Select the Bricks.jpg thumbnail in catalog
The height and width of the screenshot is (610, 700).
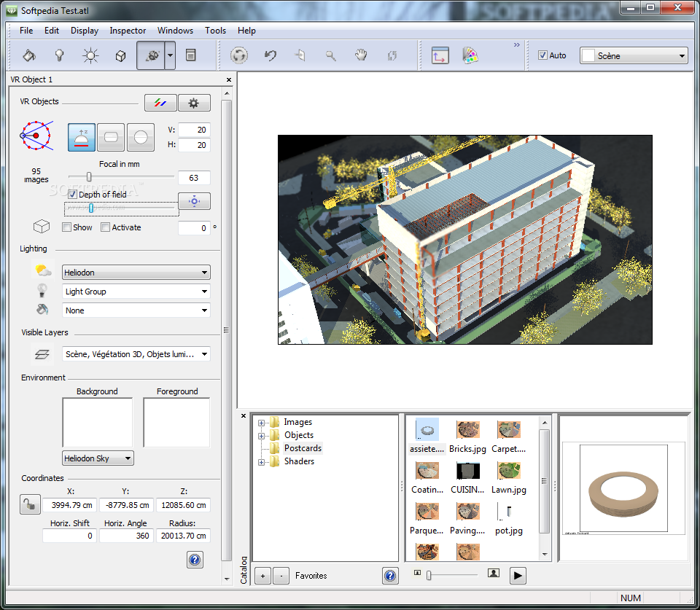467,430
